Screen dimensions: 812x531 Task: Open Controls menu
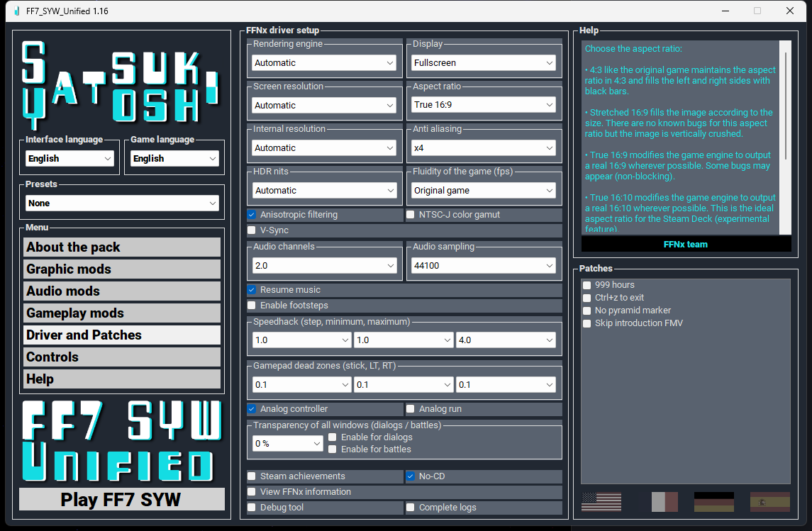pos(122,357)
